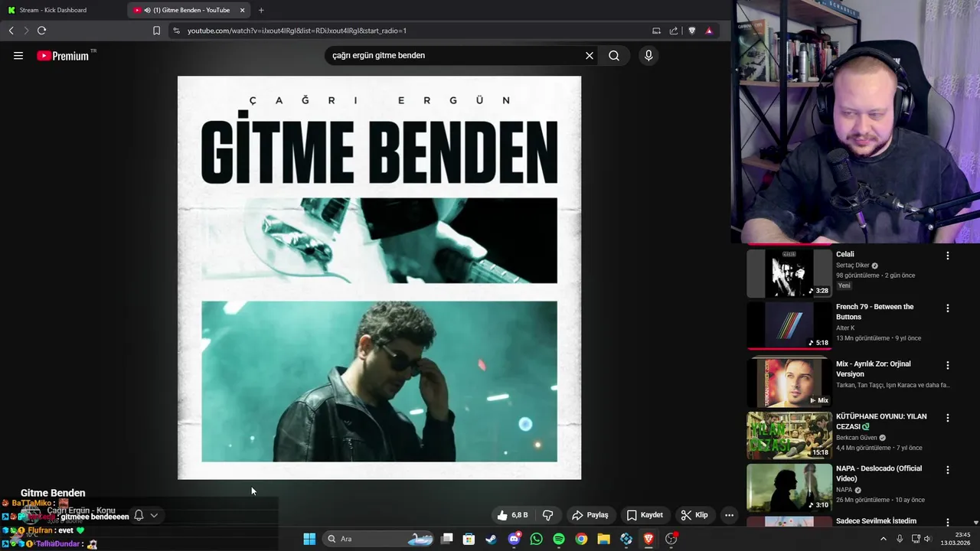Toggle channel notification bell dropdown
This screenshot has width=980, height=551.
pyautogui.click(x=145, y=515)
